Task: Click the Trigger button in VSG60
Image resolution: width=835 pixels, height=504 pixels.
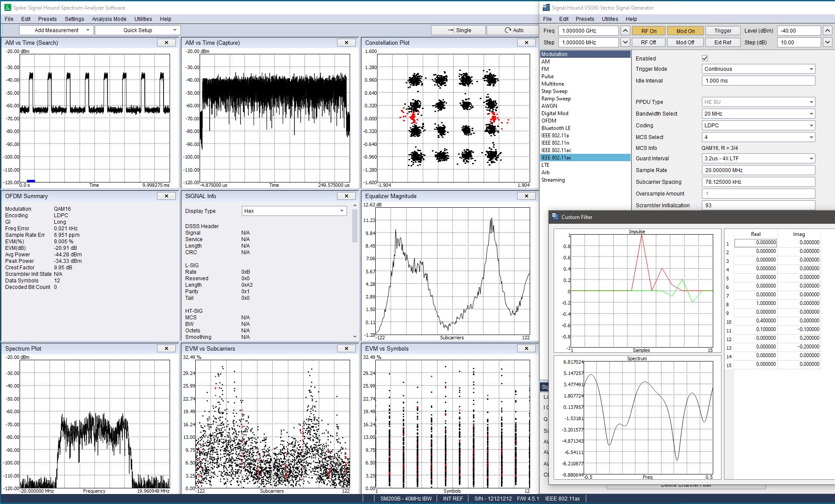Action: pos(723,31)
